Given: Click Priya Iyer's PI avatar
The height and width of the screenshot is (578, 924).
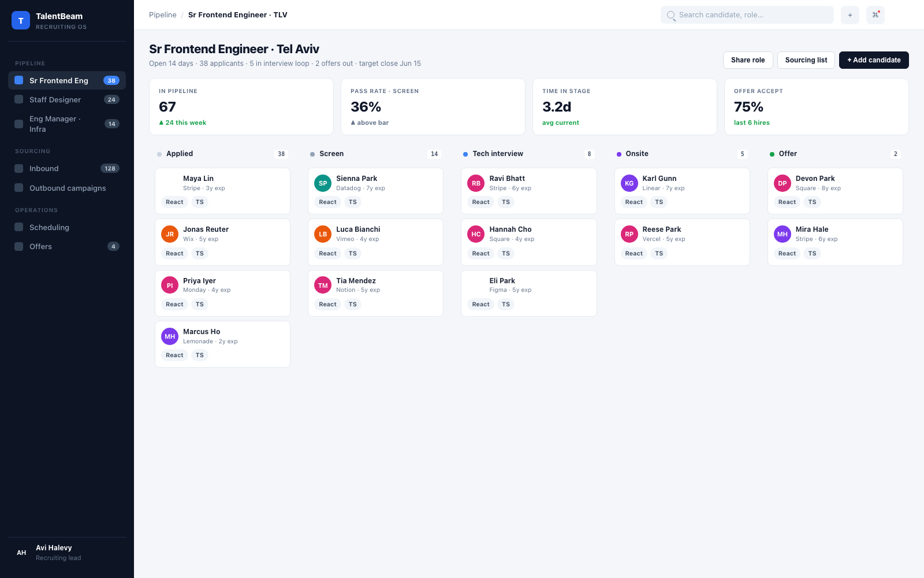Looking at the screenshot, I should [170, 286].
